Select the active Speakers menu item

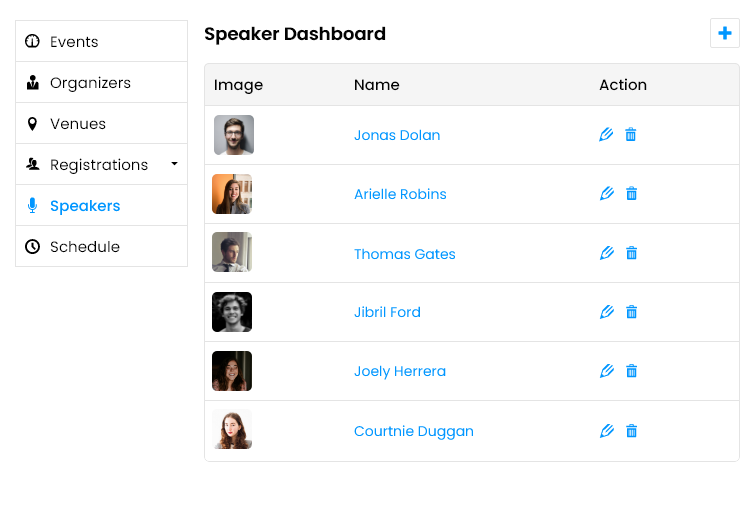102,206
